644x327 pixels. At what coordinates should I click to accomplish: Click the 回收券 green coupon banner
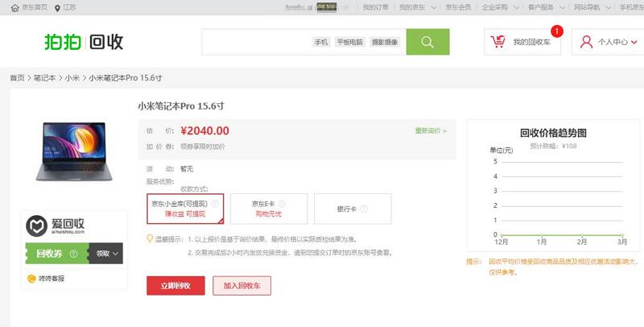[x=57, y=254]
